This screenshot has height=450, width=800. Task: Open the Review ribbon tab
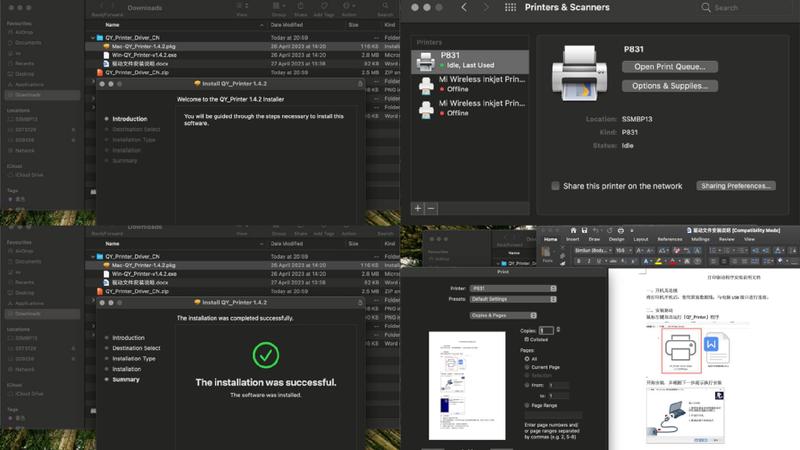(x=727, y=239)
